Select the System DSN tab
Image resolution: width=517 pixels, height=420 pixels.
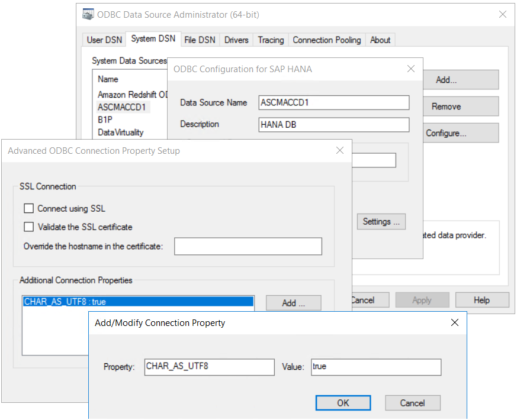coord(153,39)
